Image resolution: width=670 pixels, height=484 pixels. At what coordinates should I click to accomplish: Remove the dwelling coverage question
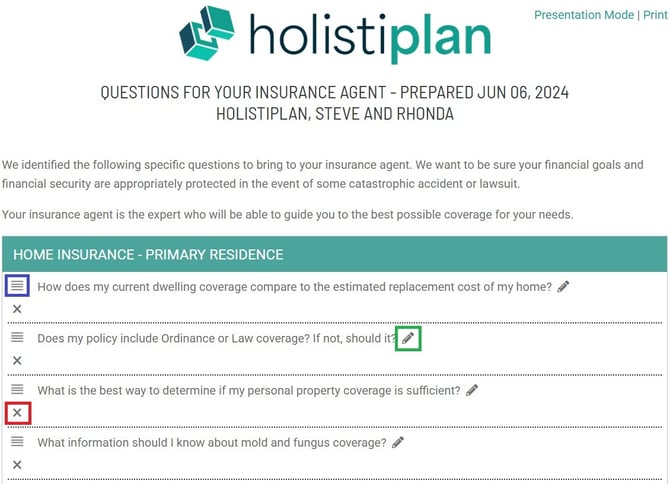(x=17, y=309)
